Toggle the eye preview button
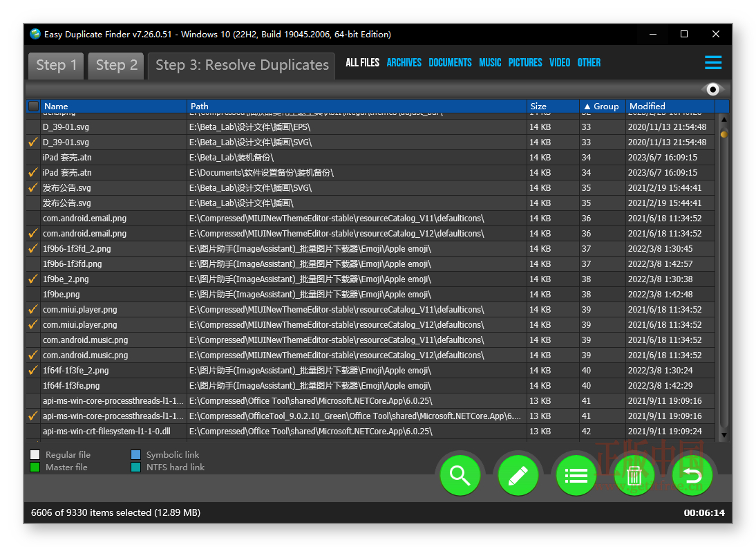 click(712, 89)
